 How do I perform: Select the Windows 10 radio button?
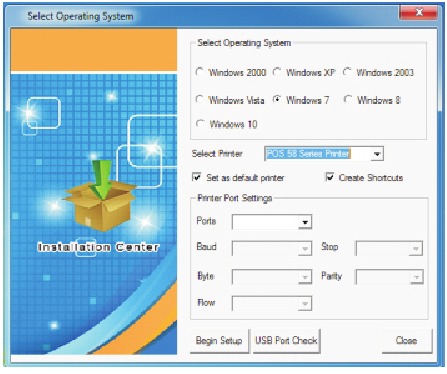pos(200,124)
